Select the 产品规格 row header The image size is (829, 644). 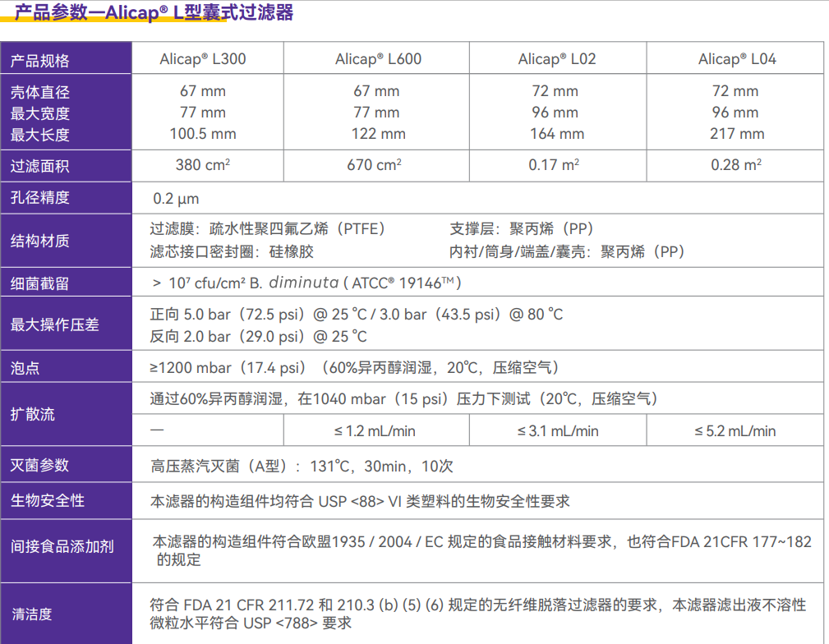coord(40,61)
